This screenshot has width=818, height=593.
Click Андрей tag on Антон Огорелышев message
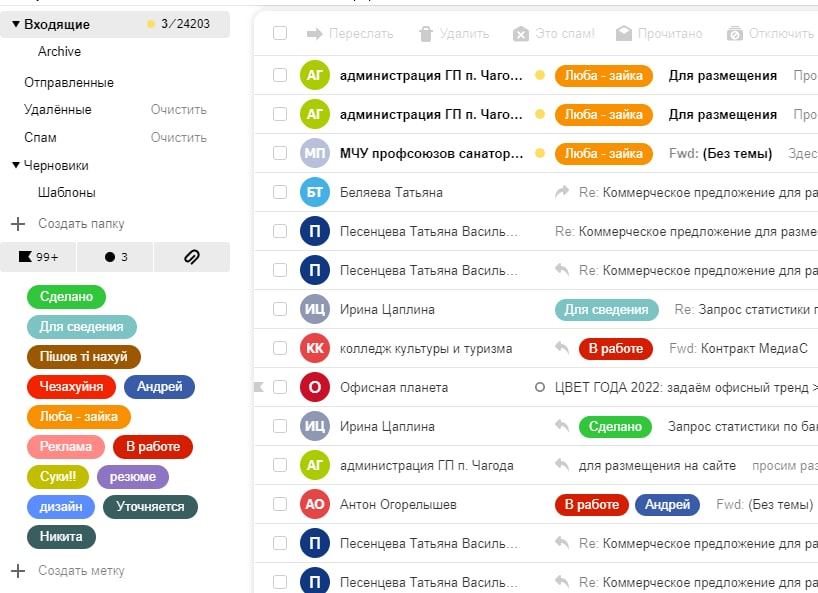tap(667, 505)
